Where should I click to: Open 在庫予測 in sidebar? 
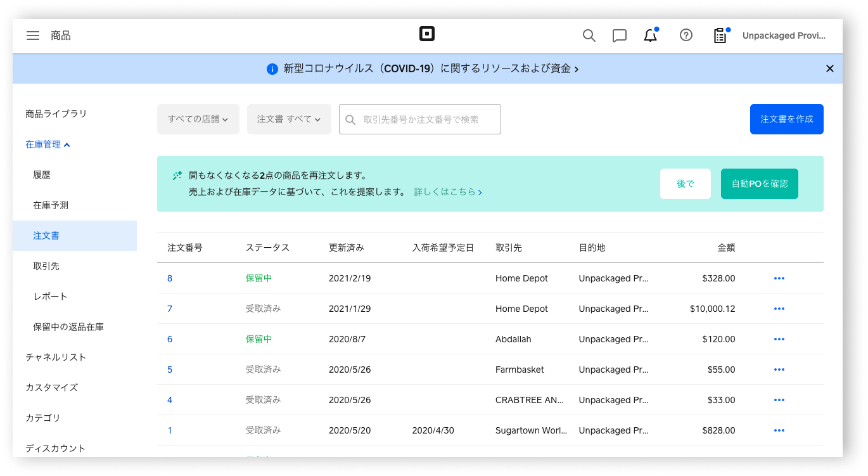pyautogui.click(x=51, y=205)
